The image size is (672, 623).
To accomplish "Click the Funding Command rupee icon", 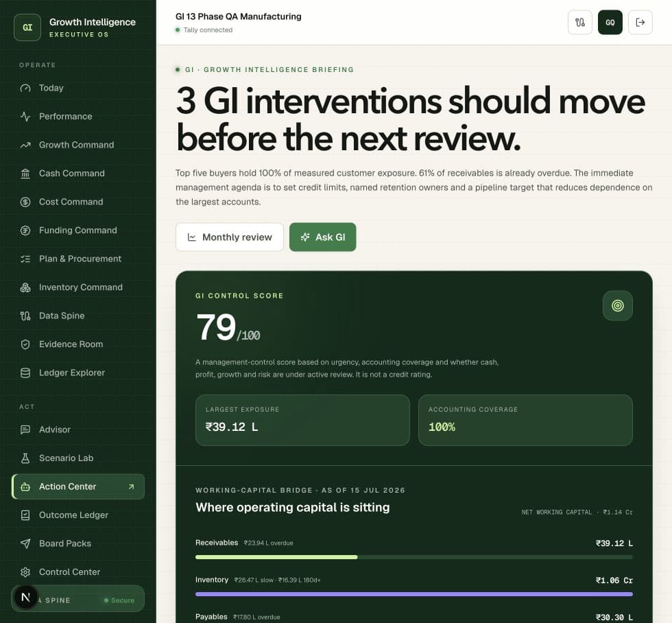I will pos(25,231).
